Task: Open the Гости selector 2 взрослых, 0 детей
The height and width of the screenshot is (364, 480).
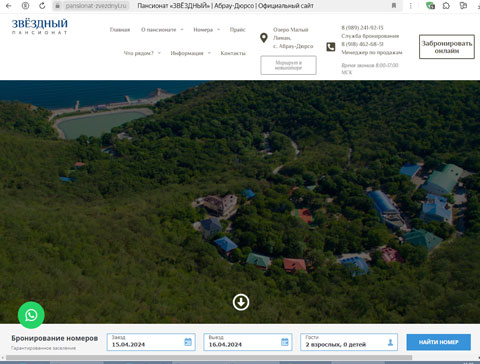Action: click(349, 342)
